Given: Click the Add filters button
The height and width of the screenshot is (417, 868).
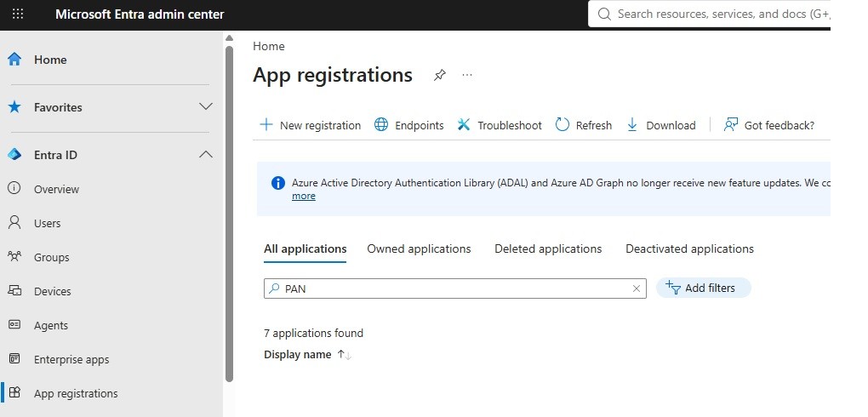Looking at the screenshot, I should [x=704, y=288].
